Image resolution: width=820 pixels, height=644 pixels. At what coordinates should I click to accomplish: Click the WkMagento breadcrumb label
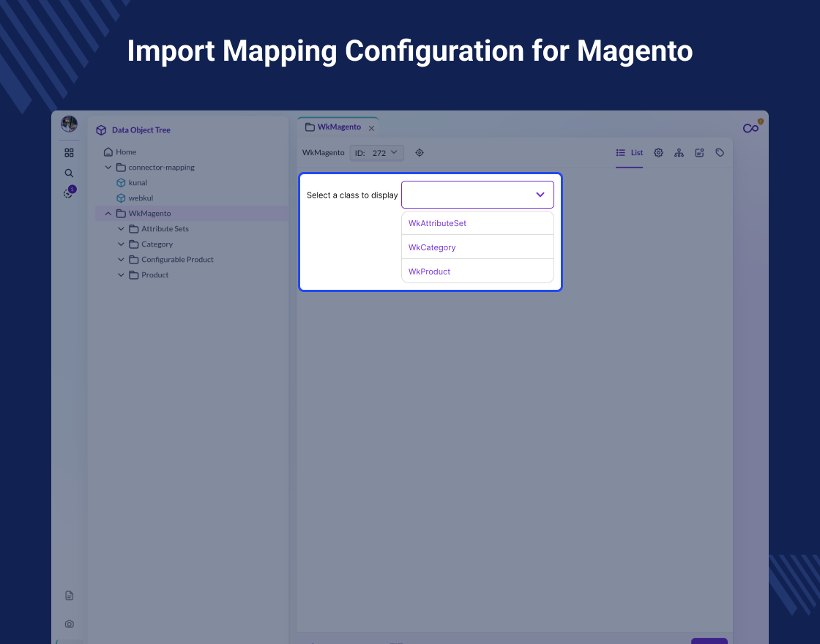pos(323,153)
